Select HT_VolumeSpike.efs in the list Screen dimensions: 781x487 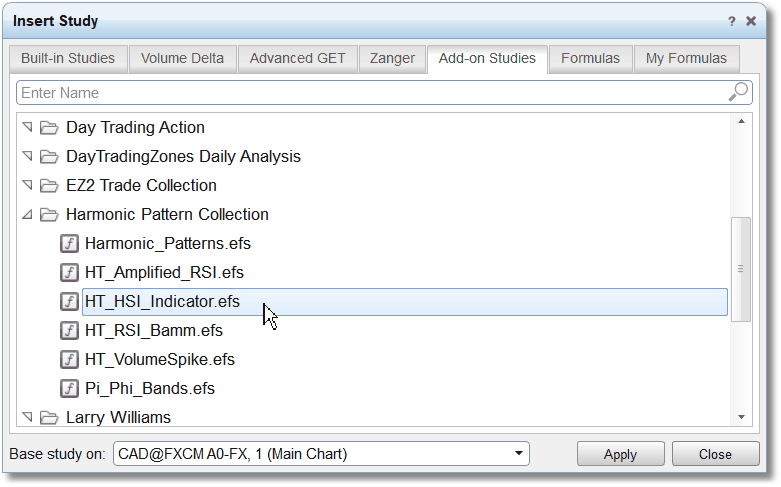[x=159, y=360]
